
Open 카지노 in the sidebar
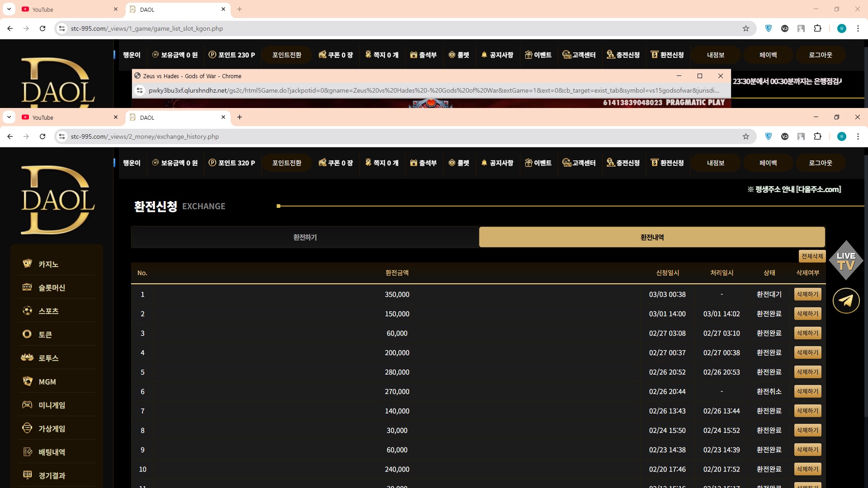click(x=48, y=264)
